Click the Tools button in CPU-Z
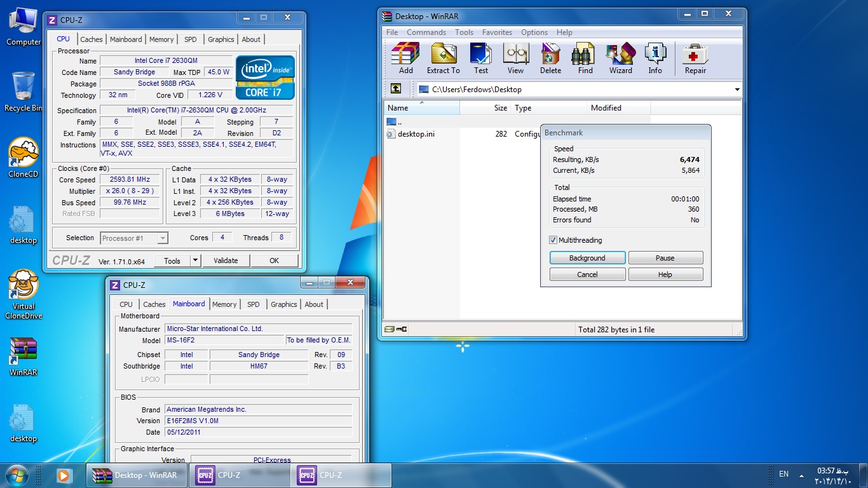 172,261
